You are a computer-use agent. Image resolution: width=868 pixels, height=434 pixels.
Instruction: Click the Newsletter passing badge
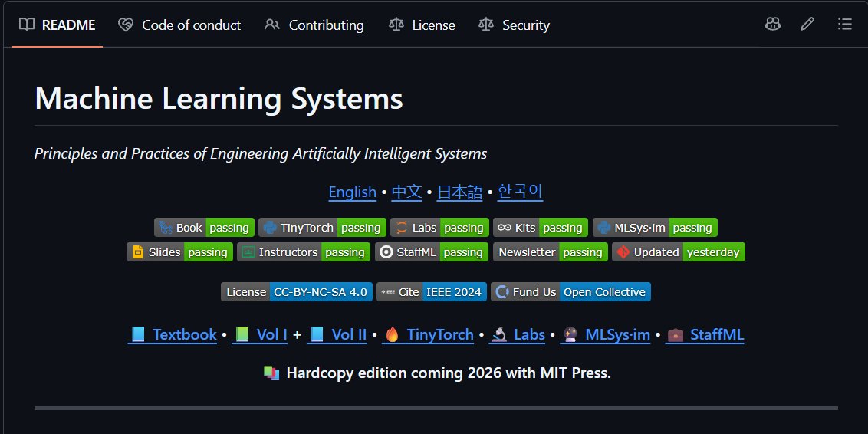click(551, 252)
